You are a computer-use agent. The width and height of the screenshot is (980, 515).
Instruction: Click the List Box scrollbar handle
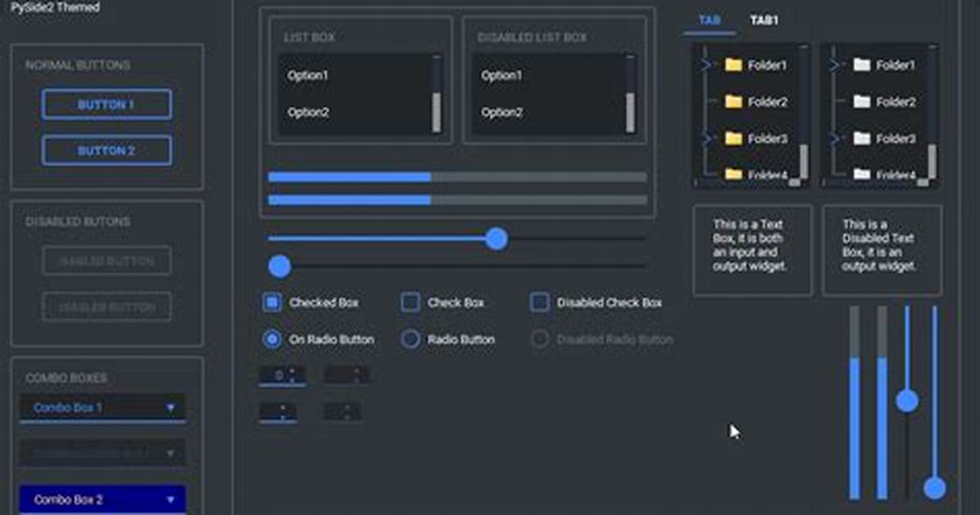[x=436, y=112]
